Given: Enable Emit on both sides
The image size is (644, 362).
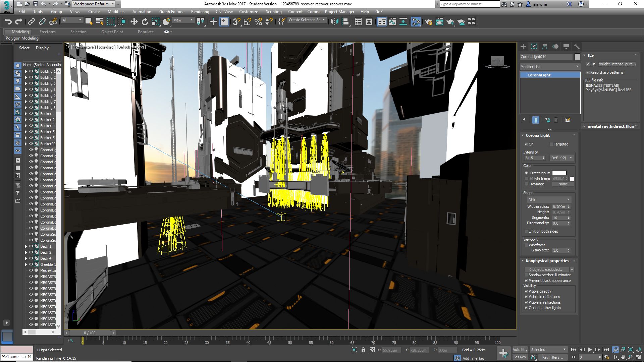Looking at the screenshot, I should [526, 231].
